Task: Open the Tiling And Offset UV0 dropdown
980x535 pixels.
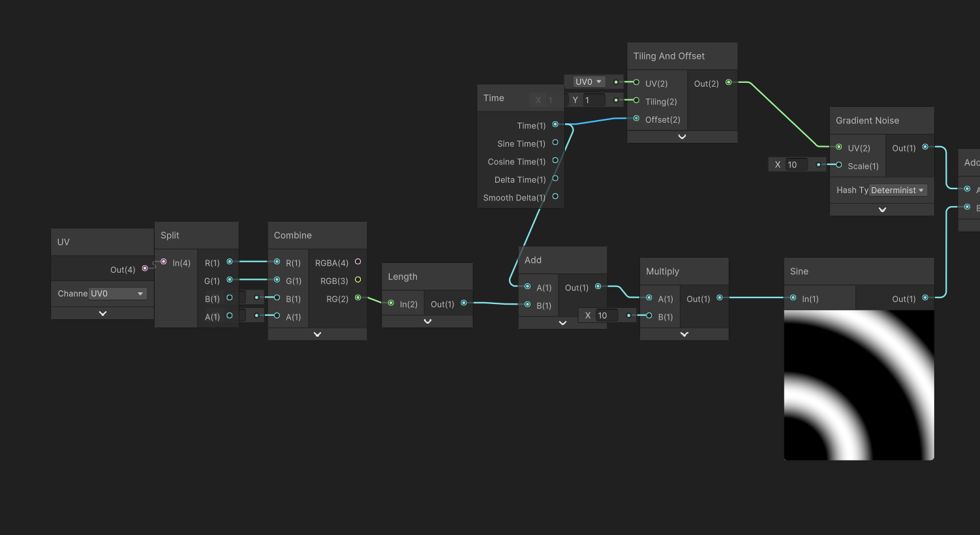Action: click(589, 82)
